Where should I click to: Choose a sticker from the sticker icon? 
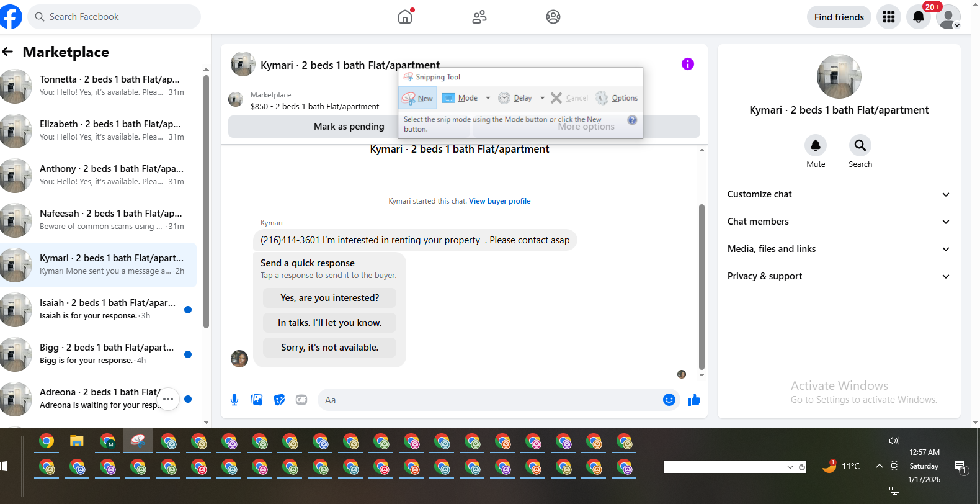[x=279, y=400]
